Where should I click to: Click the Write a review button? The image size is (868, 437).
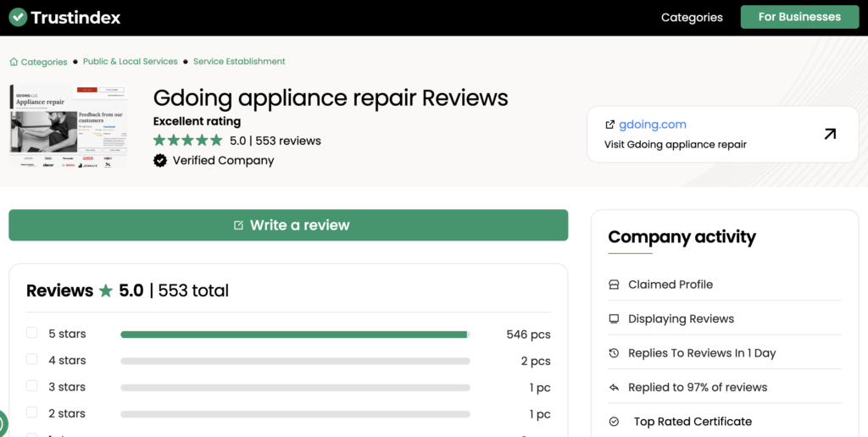coord(288,225)
